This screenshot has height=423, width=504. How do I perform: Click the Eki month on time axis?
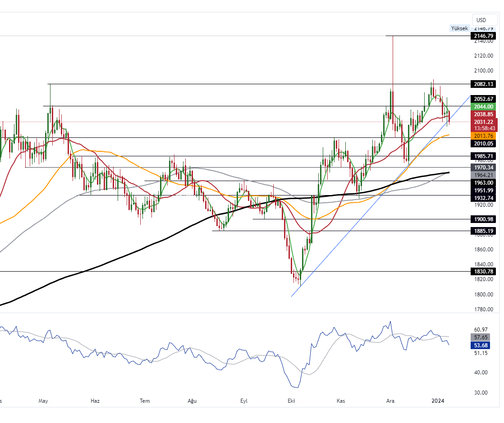292,400
